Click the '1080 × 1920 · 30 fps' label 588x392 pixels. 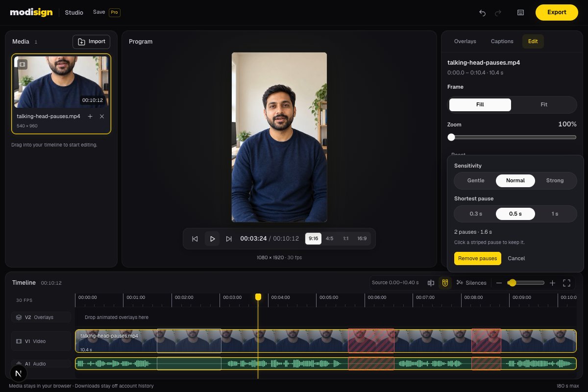[x=279, y=257]
